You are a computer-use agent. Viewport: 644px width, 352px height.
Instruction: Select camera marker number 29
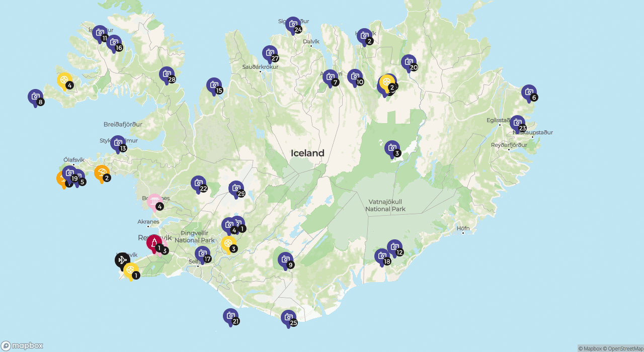[236, 189]
